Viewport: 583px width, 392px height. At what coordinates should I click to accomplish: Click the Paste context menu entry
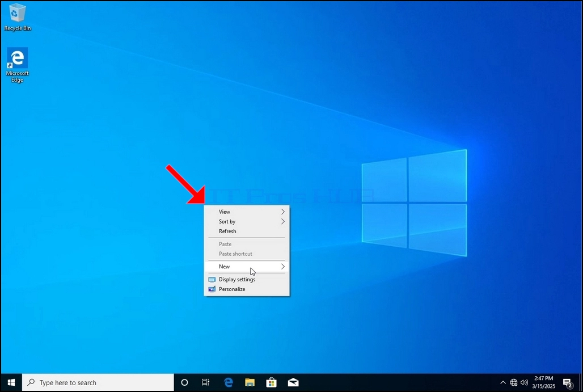(247, 244)
